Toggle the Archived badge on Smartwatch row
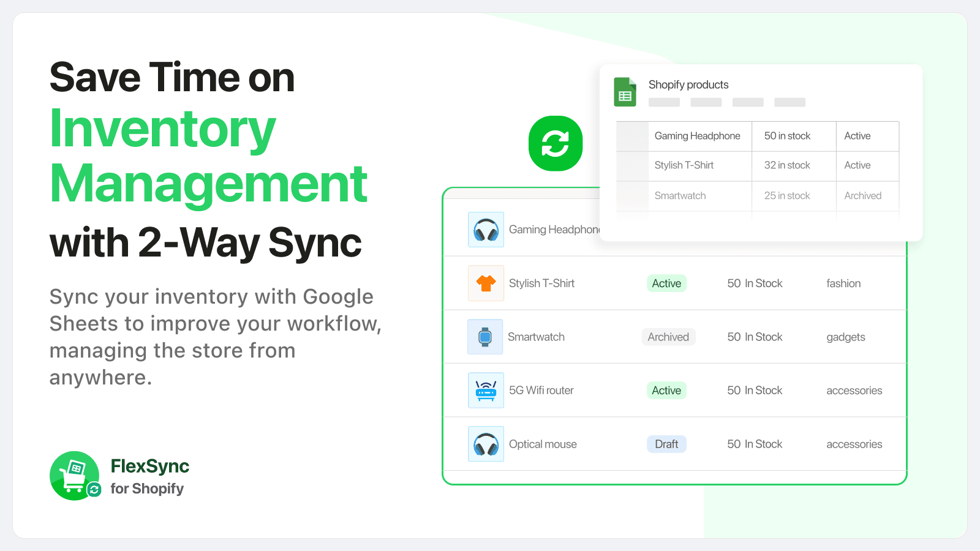 [x=668, y=337]
